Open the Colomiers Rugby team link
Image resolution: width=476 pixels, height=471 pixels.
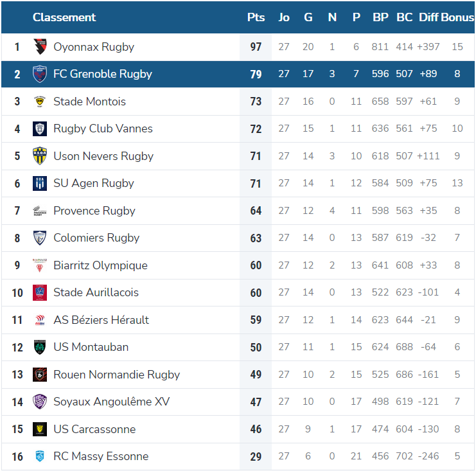[96, 238]
